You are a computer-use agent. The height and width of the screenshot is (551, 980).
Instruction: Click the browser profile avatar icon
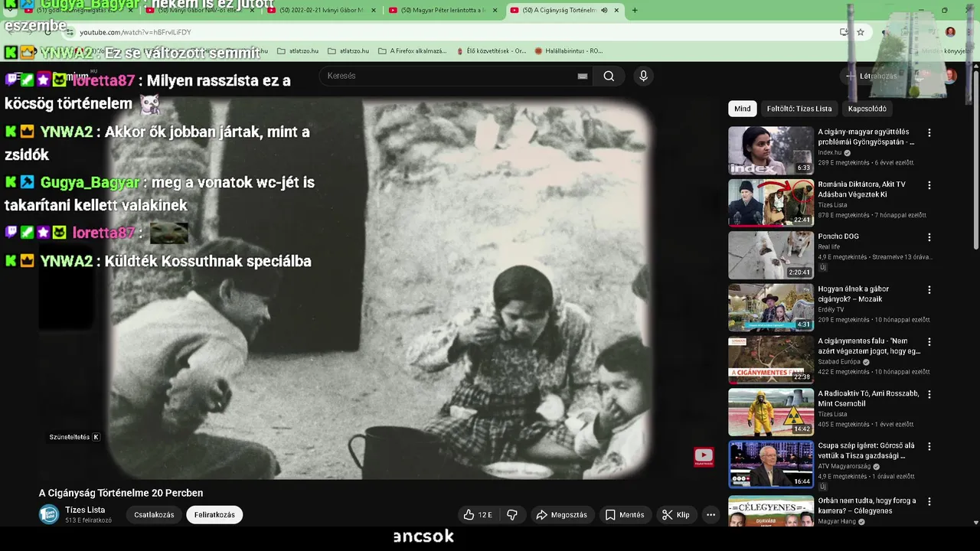pos(950,32)
